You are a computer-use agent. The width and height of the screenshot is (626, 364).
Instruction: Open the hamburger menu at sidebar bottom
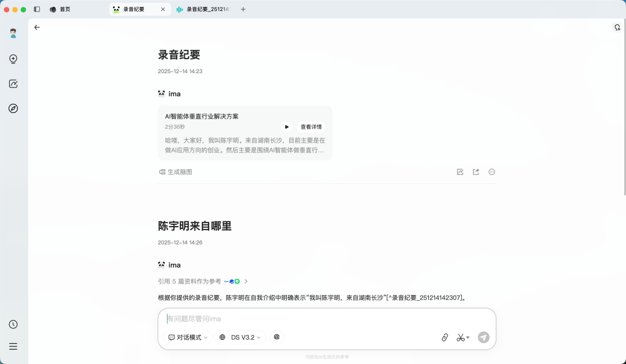click(13, 346)
